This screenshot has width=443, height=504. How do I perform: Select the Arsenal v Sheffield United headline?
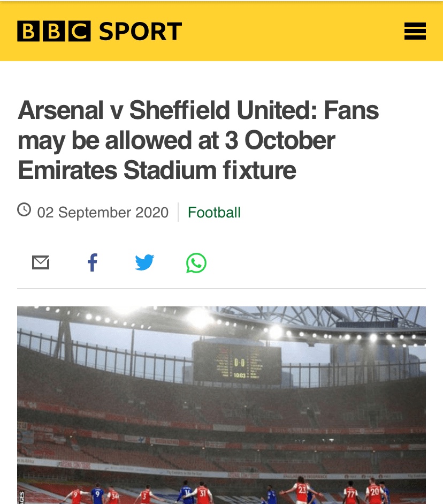(198, 140)
